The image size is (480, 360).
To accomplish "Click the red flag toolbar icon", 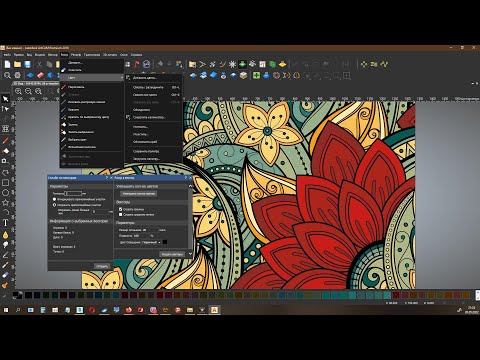I will pyautogui.click(x=137, y=64).
